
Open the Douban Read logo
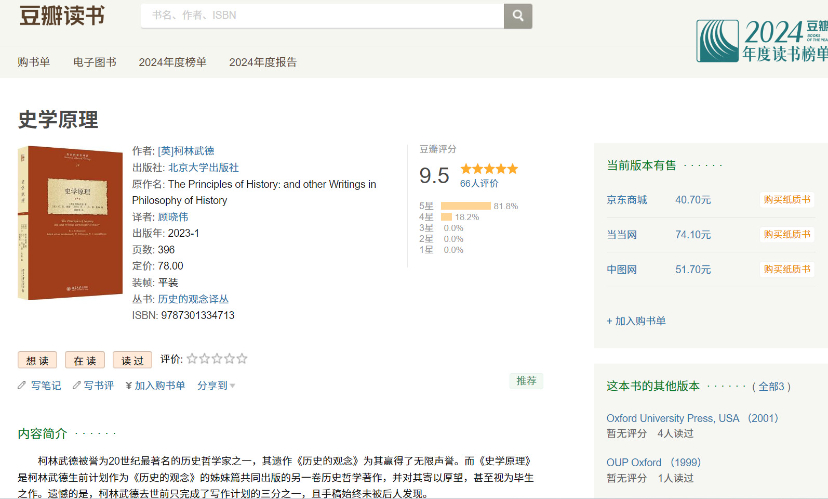click(x=62, y=15)
